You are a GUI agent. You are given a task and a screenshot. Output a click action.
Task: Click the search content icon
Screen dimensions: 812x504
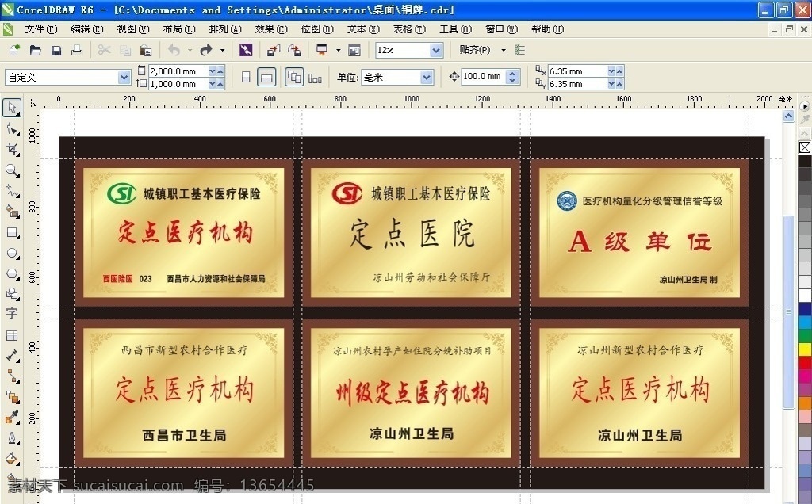[246, 50]
